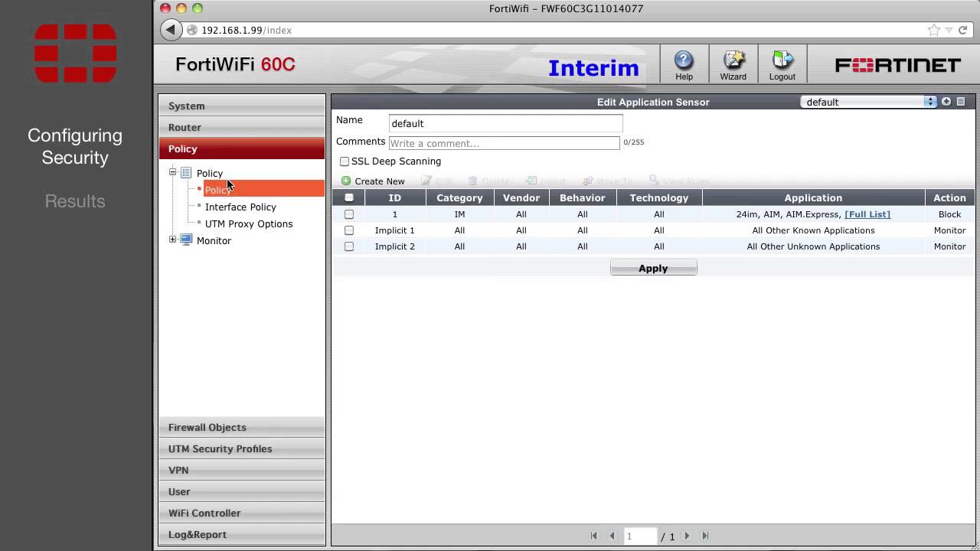Open the User section
980x551 pixels.
[242, 491]
